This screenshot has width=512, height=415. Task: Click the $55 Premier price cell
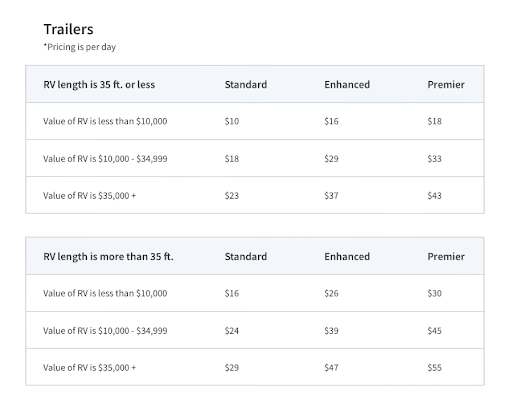[x=434, y=368]
